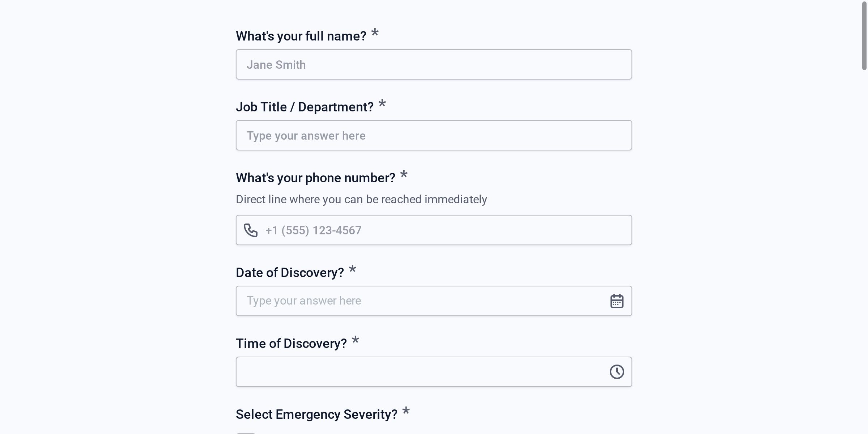Click the calendar icon for Date of Discovery
The image size is (868, 434).
pos(617,300)
